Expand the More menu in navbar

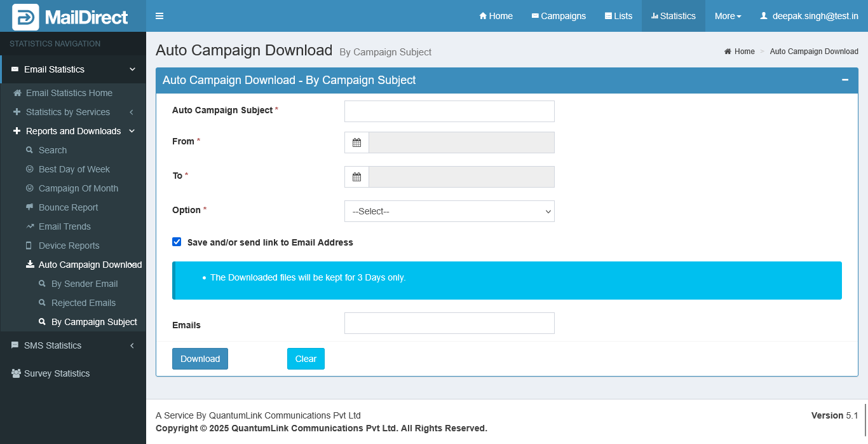(728, 16)
